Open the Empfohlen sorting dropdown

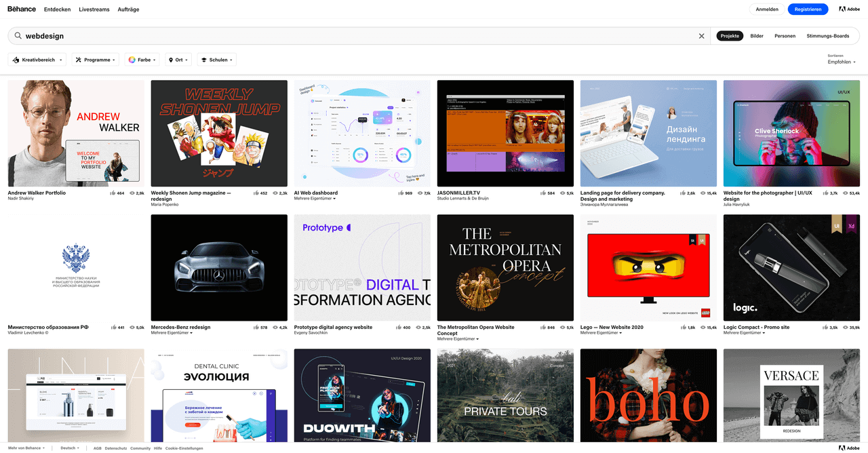coord(840,62)
